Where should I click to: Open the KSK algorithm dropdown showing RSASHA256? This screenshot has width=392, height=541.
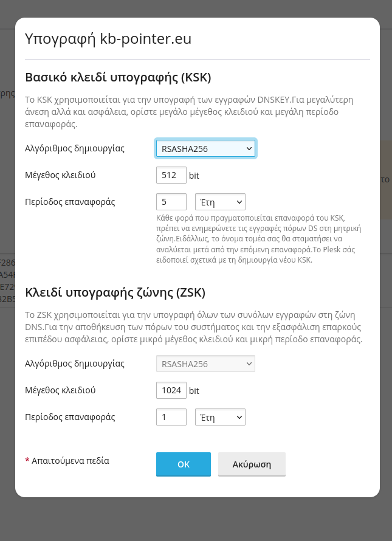point(205,148)
